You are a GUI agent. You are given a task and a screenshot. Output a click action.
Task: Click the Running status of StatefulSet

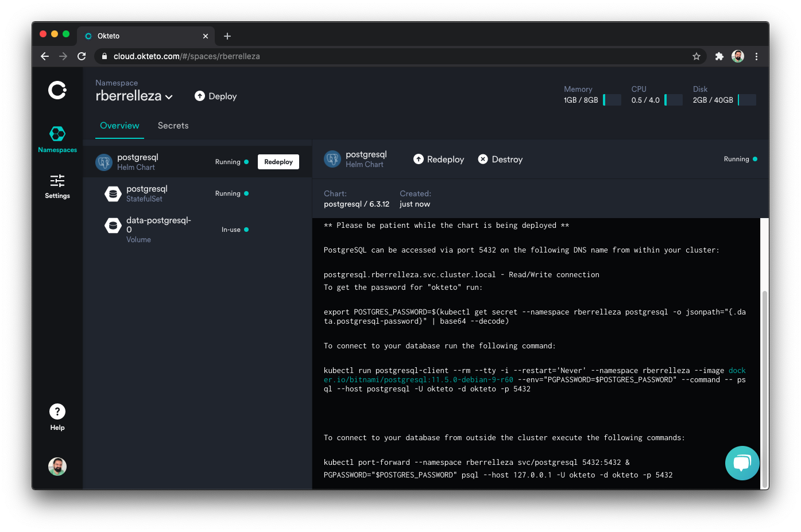(x=232, y=193)
